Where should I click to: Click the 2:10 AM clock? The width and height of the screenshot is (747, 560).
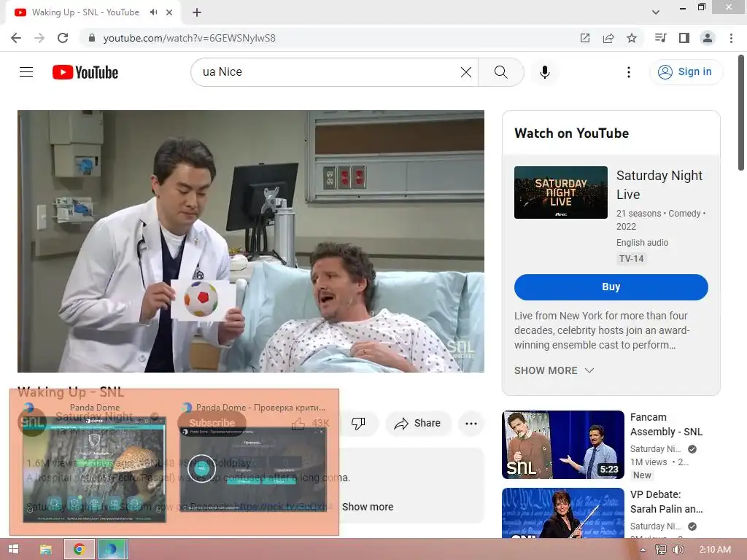coord(715,550)
